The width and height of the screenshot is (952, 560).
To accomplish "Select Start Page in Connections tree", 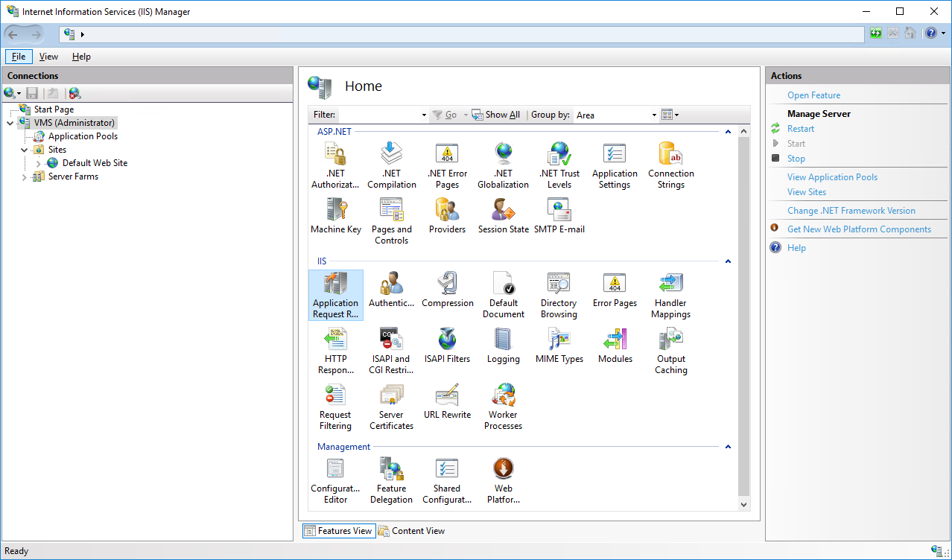I will 54,109.
